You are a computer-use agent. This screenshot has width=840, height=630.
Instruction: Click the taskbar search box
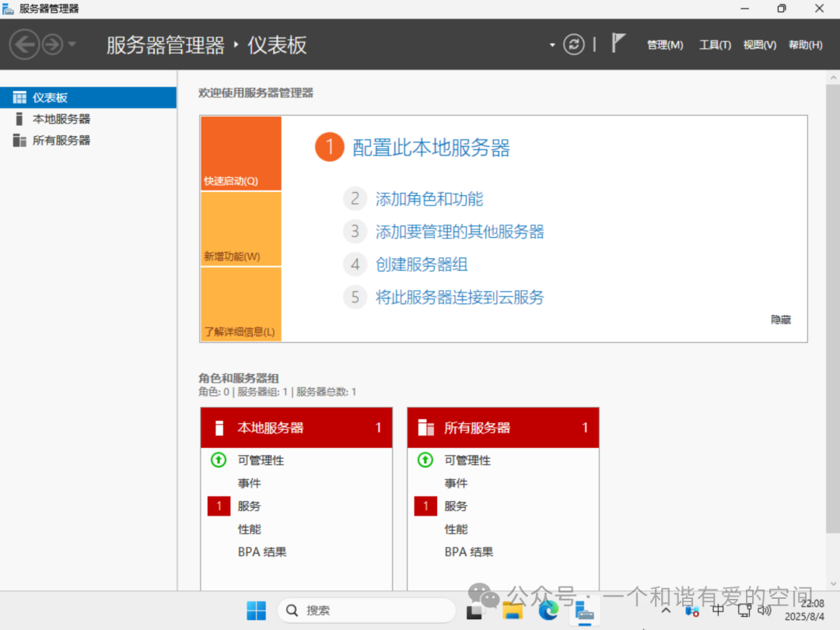[366, 611]
